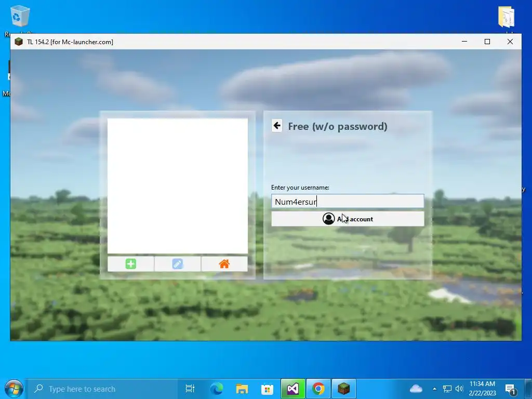Go back using the left arrow icon

(277, 126)
